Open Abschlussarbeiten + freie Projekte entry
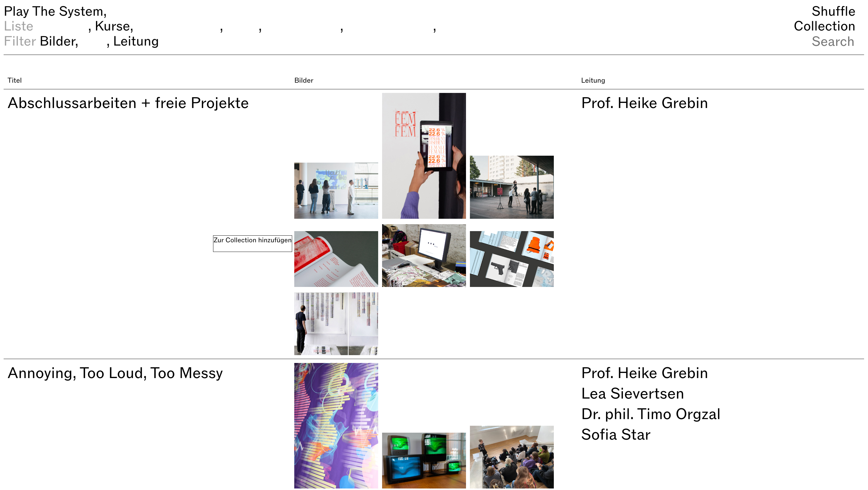 [128, 103]
